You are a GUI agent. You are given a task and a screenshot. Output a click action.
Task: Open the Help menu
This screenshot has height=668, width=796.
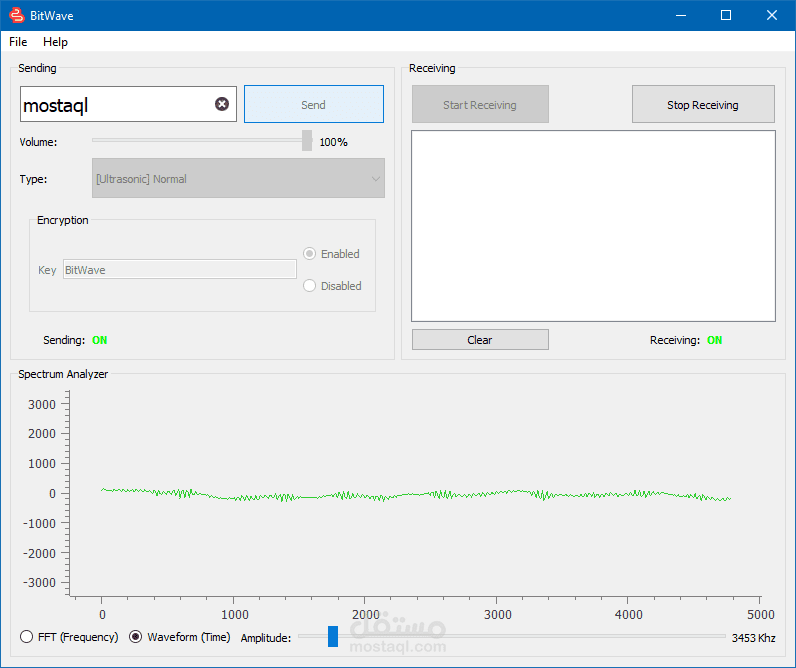pyautogui.click(x=55, y=42)
